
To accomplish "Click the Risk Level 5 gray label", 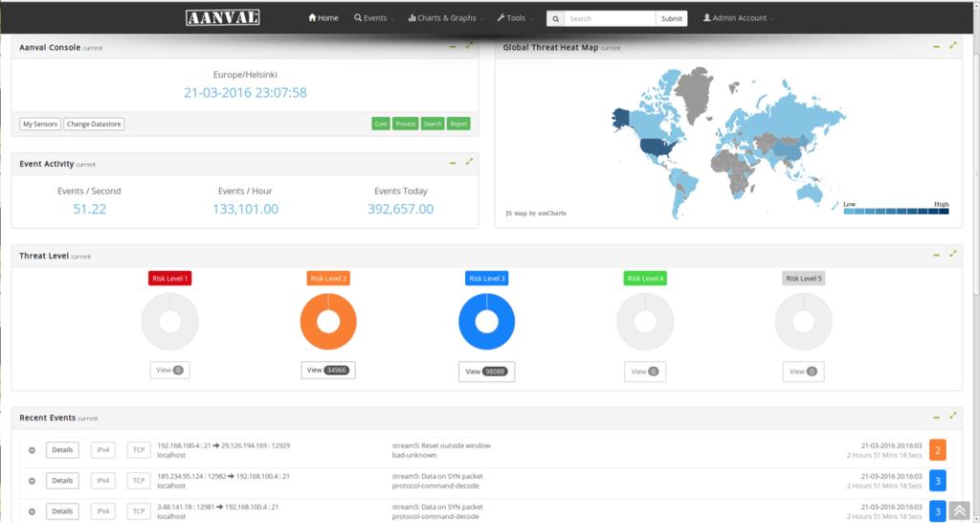I will pyautogui.click(x=804, y=279).
